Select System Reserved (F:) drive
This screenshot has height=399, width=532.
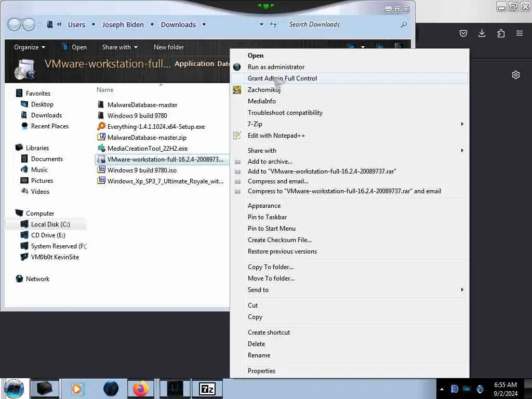(54, 246)
